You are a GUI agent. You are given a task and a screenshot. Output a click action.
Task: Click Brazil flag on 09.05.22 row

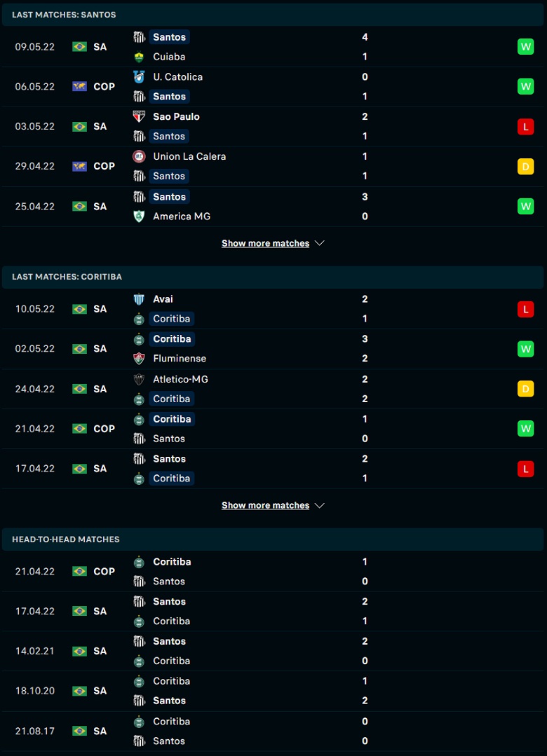(x=80, y=47)
